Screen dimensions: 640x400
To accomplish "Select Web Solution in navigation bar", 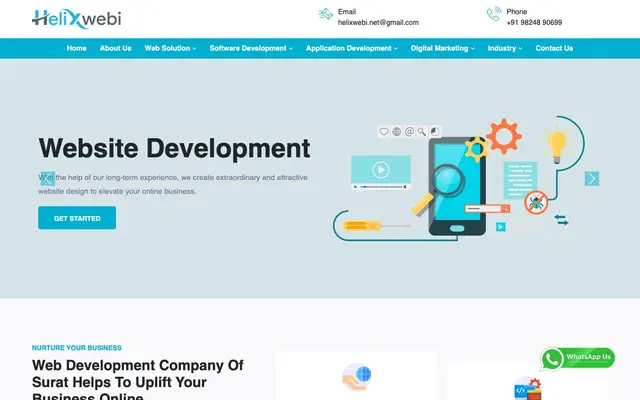I will pos(167,48).
